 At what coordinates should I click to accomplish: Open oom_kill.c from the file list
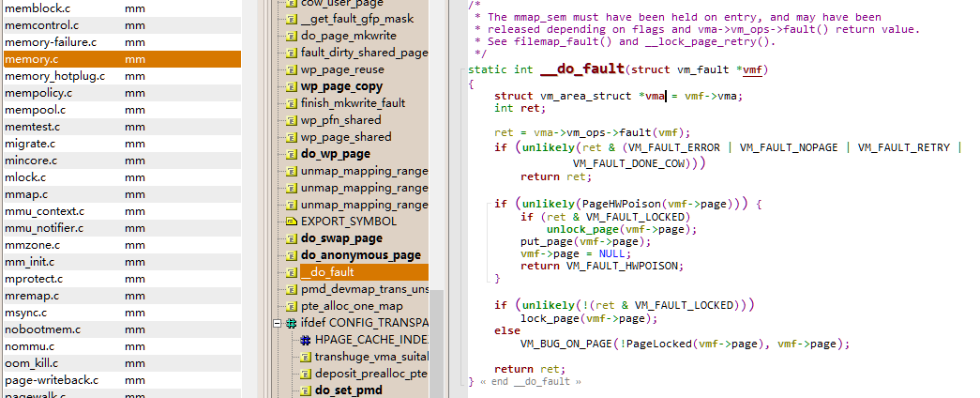pos(121,363)
